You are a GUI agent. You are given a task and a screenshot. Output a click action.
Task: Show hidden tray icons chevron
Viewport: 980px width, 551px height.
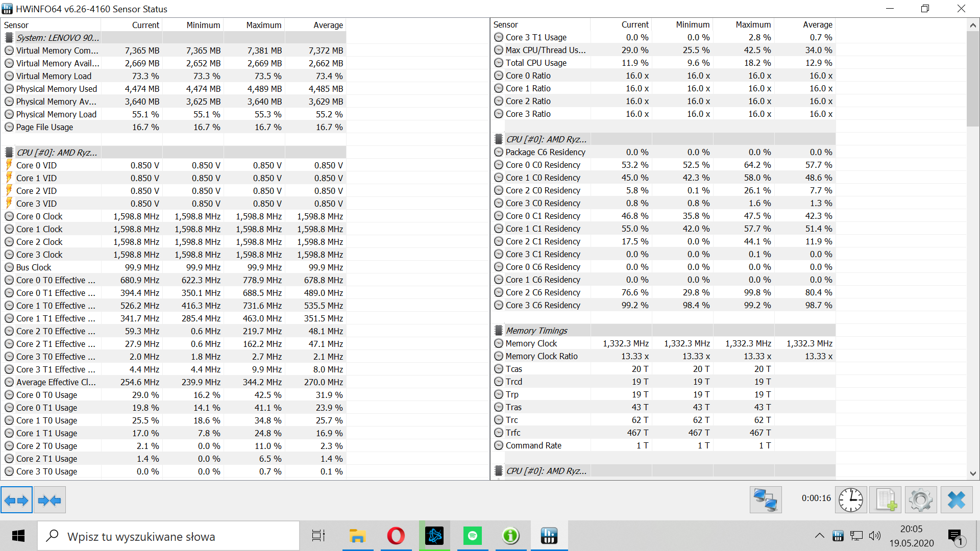(819, 536)
